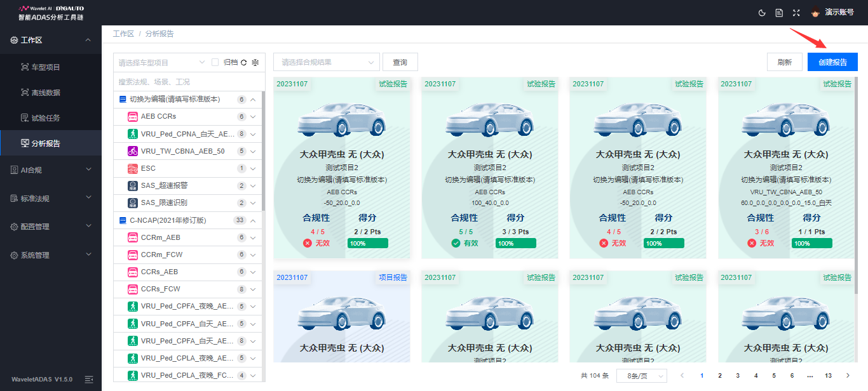Click the blue 创建报告 button
The height and width of the screenshot is (391, 868).
(x=832, y=62)
